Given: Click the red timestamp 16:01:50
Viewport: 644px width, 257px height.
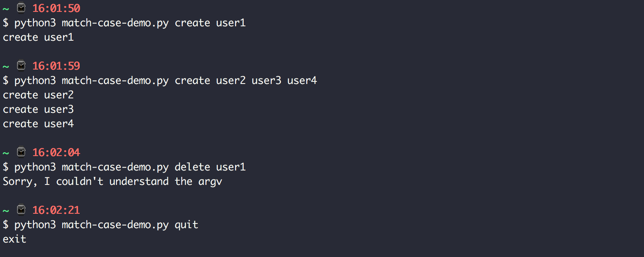Looking at the screenshot, I should click(x=56, y=8).
